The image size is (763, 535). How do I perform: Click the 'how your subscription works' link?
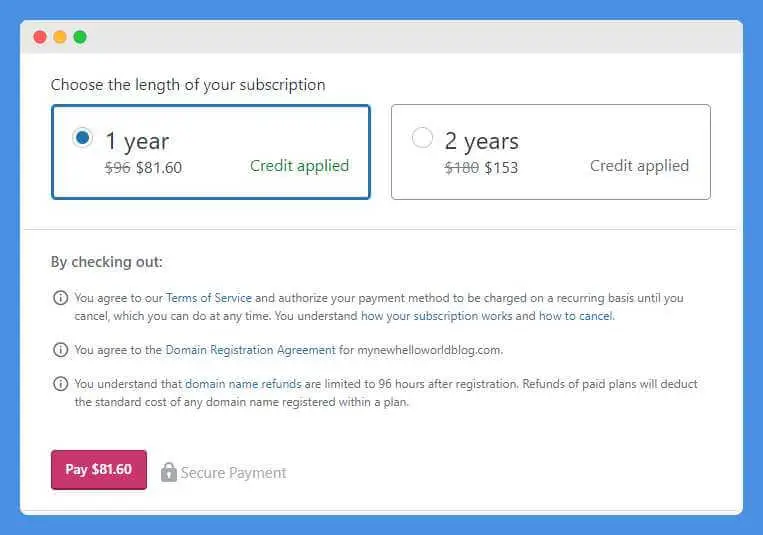(437, 316)
